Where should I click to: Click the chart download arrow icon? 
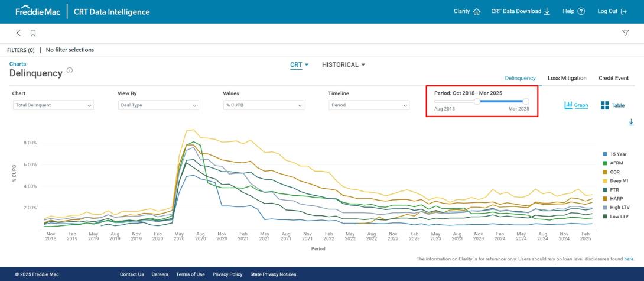coord(630,122)
